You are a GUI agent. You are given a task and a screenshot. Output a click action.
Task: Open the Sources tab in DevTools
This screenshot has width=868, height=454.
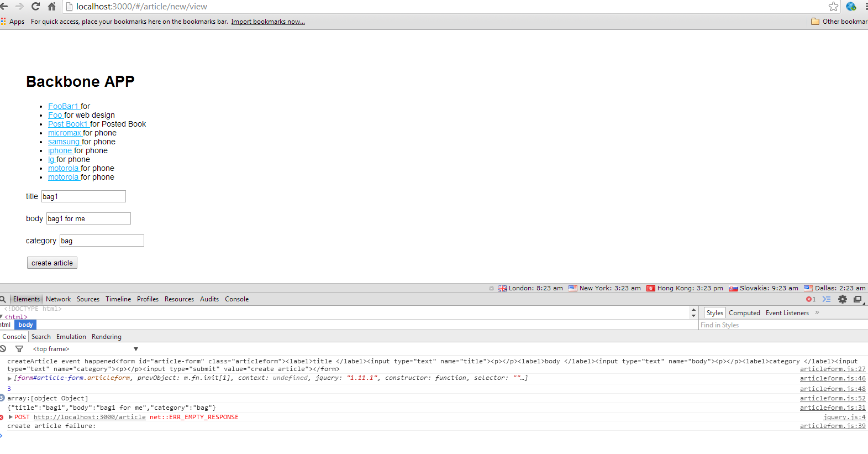coord(88,299)
